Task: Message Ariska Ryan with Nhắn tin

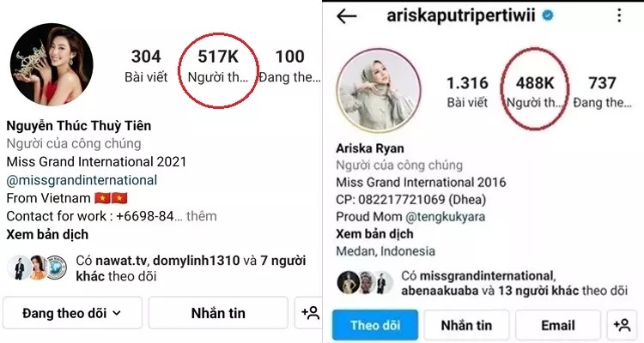Action: [x=466, y=325]
